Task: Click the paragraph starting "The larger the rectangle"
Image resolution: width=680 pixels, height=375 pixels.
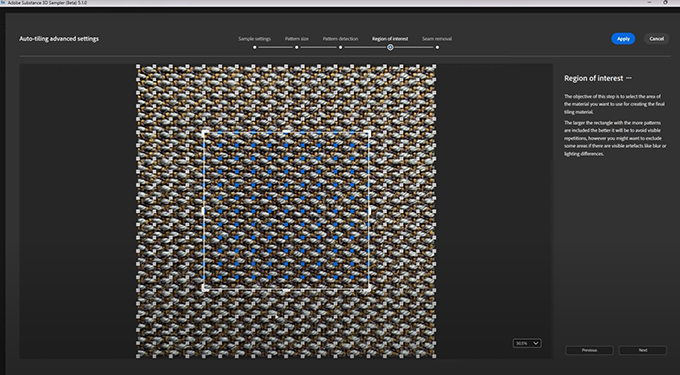Action: pos(615,138)
